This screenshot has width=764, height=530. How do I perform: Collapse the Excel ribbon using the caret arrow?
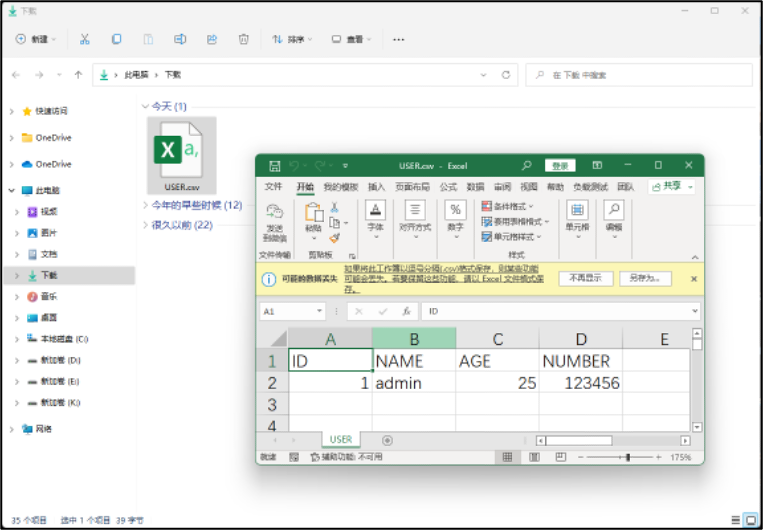(x=695, y=257)
